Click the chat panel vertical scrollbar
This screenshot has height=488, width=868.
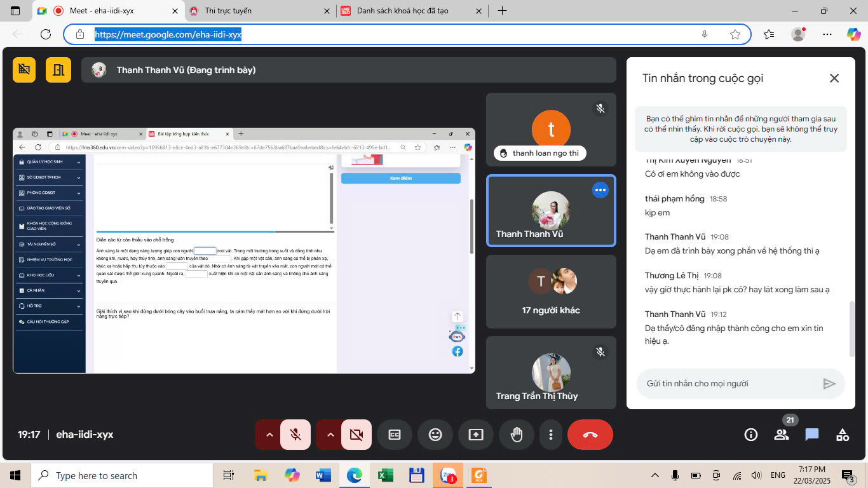tap(852, 329)
